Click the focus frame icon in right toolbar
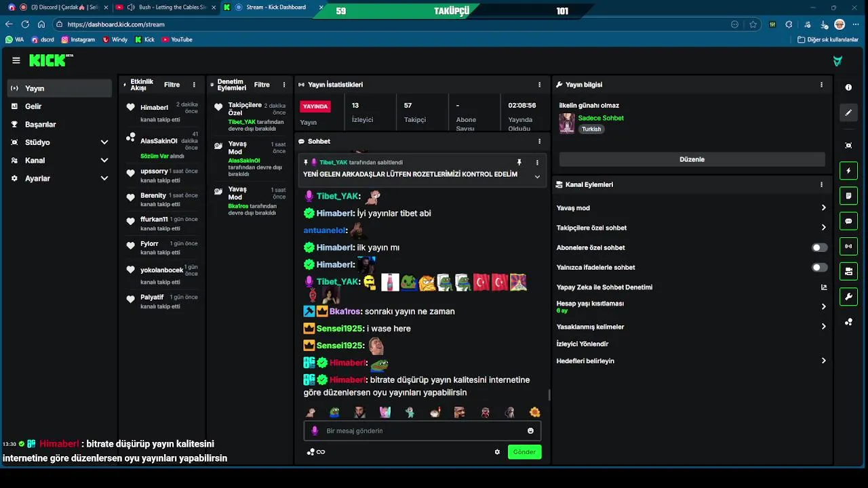 (848, 146)
